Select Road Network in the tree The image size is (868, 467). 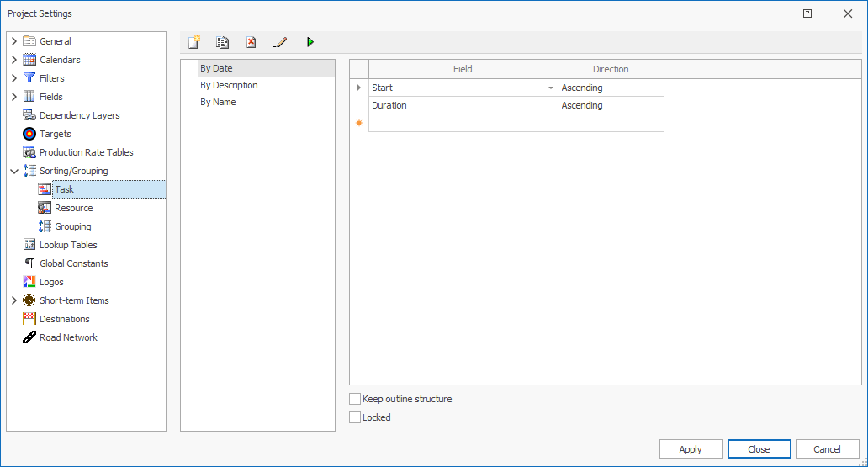coord(68,337)
